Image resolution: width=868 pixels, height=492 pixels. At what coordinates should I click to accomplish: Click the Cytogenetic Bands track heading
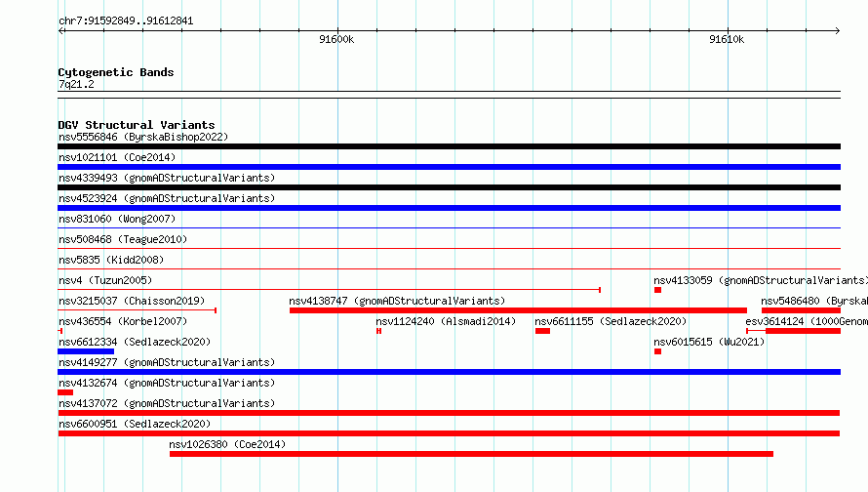click(x=116, y=72)
